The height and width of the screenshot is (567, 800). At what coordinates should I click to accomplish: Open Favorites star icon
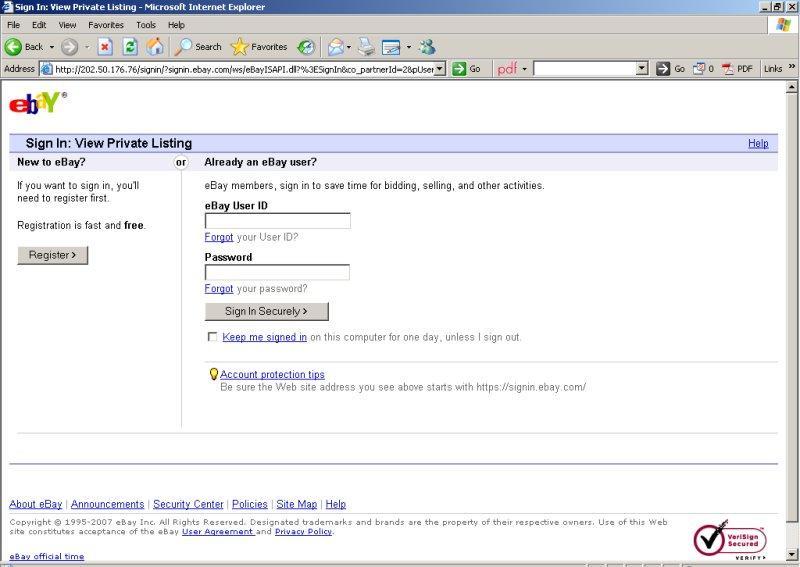[239, 47]
